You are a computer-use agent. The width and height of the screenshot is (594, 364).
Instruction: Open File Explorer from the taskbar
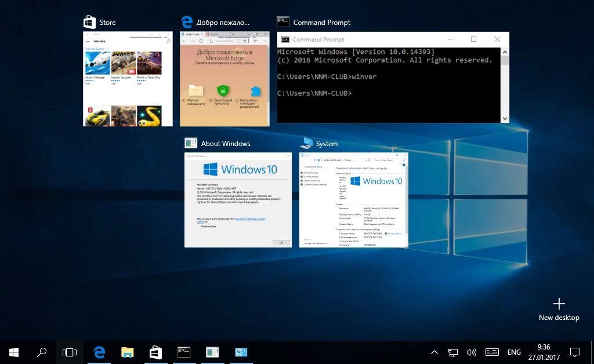click(x=127, y=352)
